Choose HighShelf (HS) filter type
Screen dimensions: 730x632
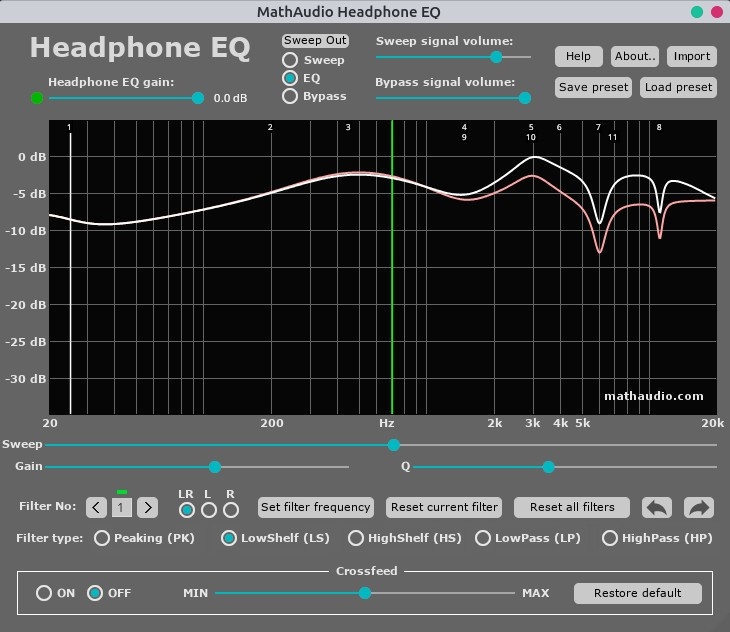coord(356,538)
